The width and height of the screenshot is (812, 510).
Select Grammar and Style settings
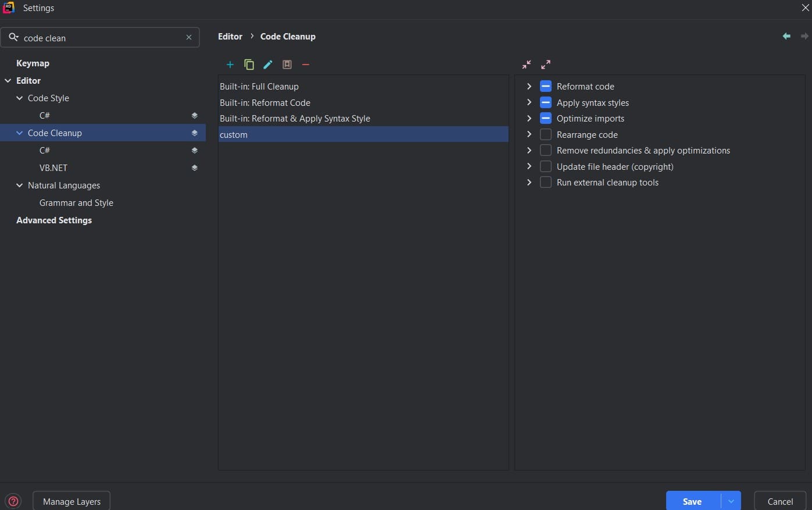point(76,203)
